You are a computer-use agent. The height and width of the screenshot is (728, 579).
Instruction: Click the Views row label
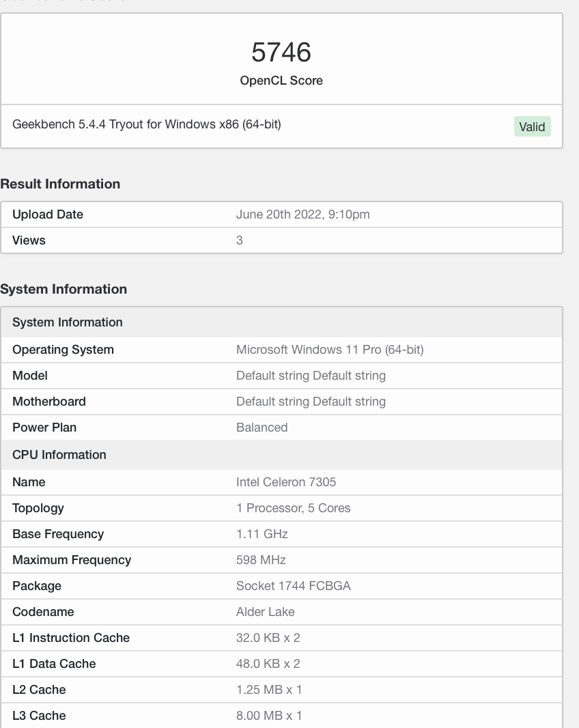(29, 240)
